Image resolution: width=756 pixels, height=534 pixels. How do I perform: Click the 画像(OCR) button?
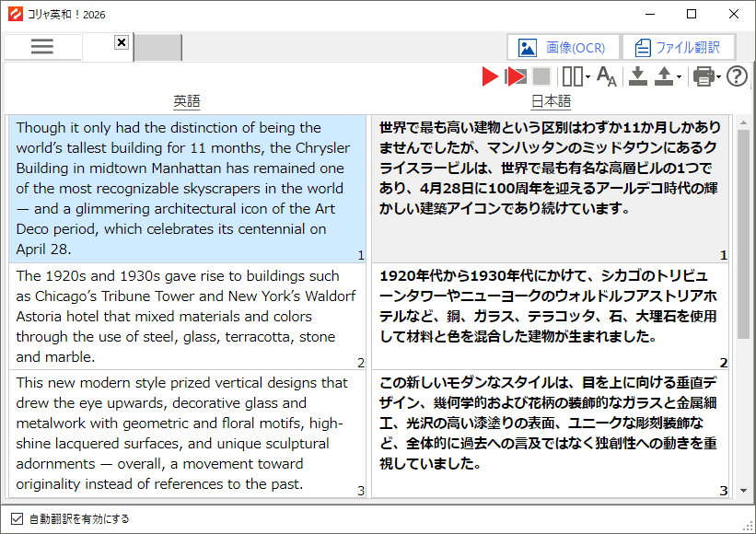tap(563, 47)
